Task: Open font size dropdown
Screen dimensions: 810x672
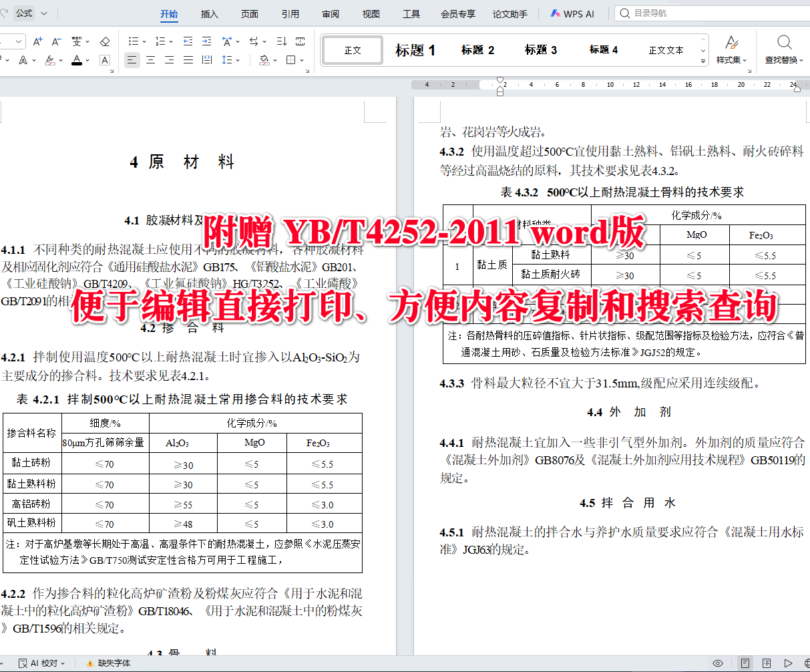Action: pyautogui.click(x=18, y=41)
